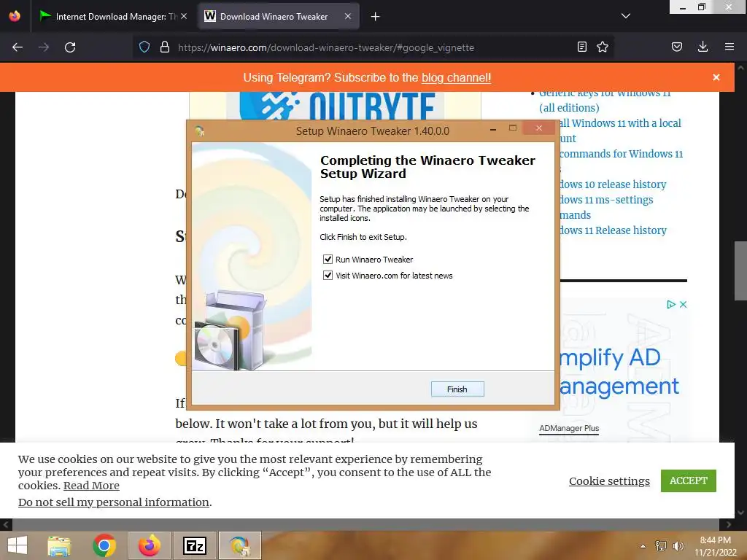This screenshot has width=747, height=560.
Task: Close the ADManager ad with X icon
Action: [683, 304]
